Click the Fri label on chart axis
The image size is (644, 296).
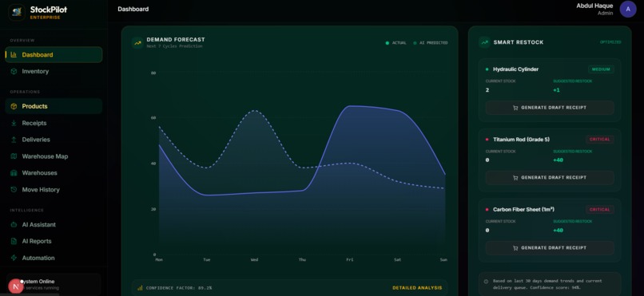coord(349,259)
